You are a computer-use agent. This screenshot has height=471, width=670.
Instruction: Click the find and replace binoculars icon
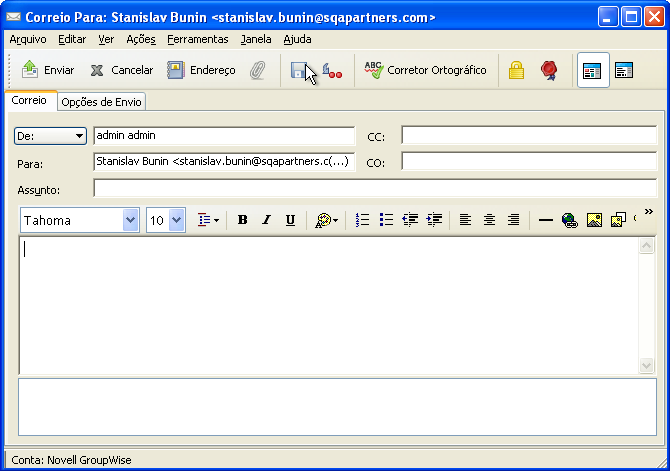coord(332,70)
